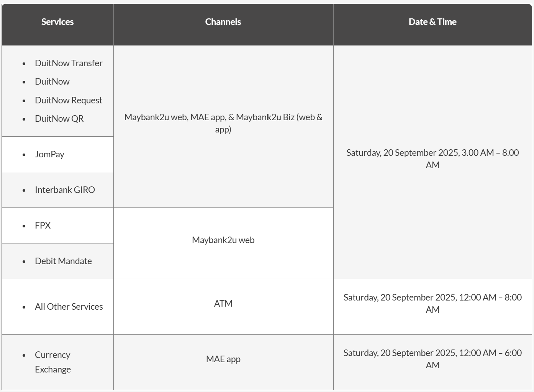
Task: Click the Date & Time column header
Action: [432, 22]
